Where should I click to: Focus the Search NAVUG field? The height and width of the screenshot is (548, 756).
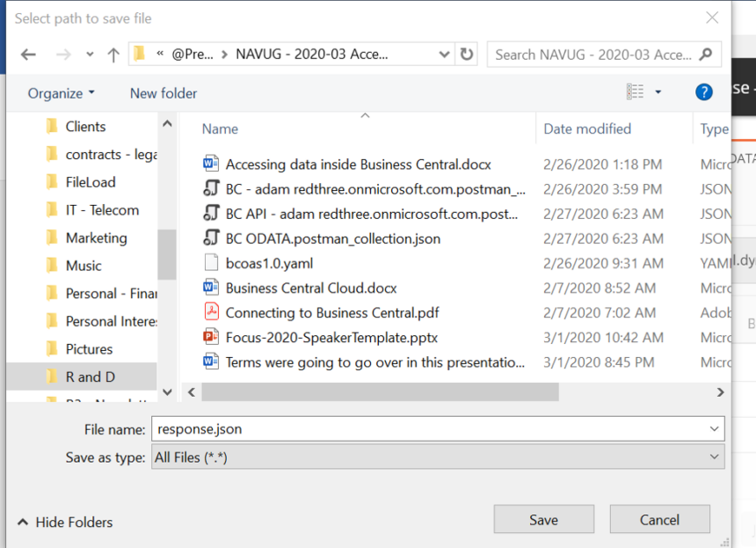604,54
